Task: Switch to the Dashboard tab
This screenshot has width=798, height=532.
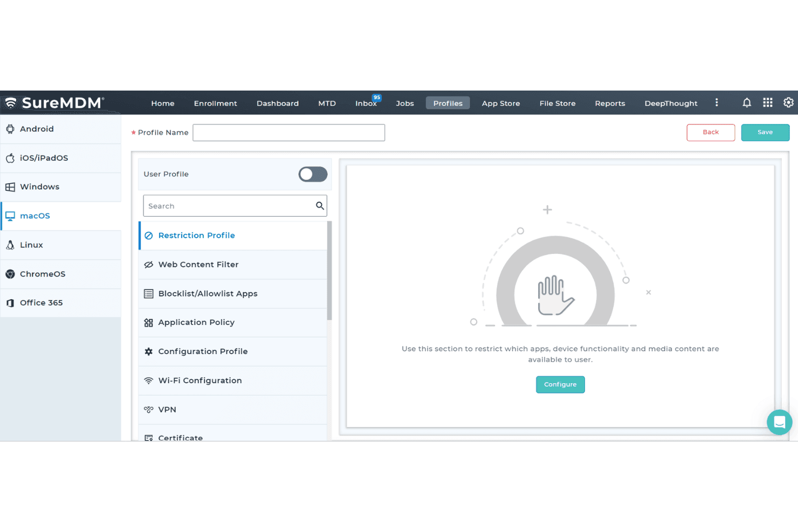Action: (x=278, y=103)
